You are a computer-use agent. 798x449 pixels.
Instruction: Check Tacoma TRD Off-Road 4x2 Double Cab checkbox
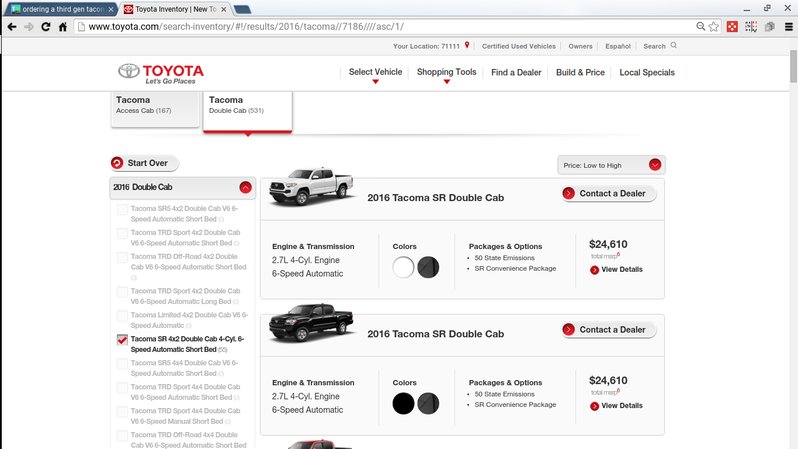click(x=122, y=257)
